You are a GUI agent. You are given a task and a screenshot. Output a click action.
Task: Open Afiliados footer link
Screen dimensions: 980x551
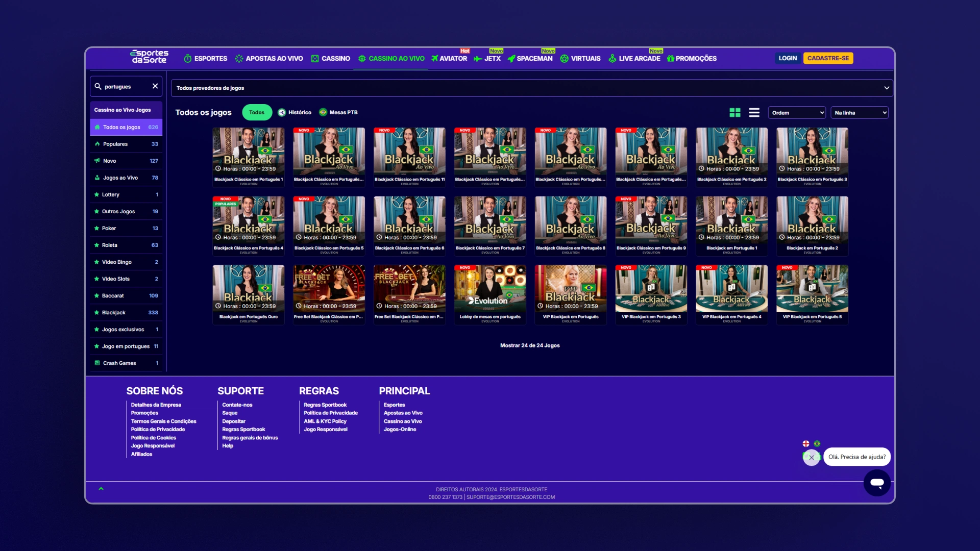141,454
